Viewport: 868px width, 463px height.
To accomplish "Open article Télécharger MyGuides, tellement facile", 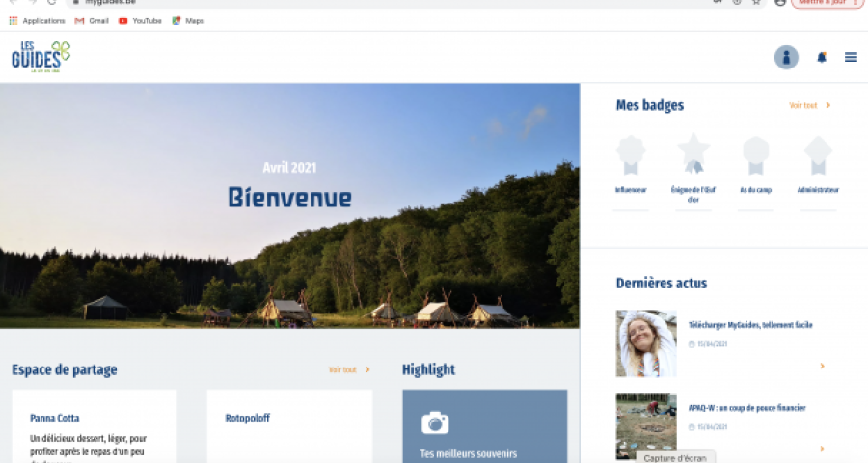I will (750, 325).
